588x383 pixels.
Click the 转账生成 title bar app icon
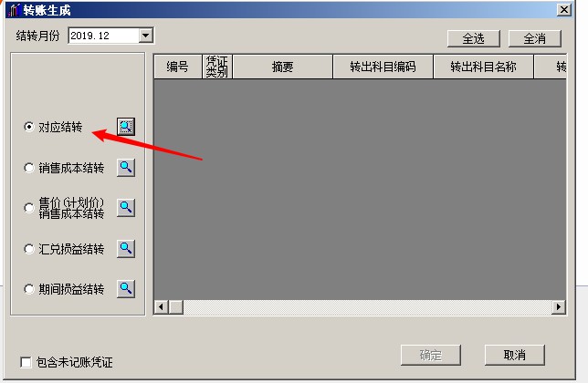[15, 10]
